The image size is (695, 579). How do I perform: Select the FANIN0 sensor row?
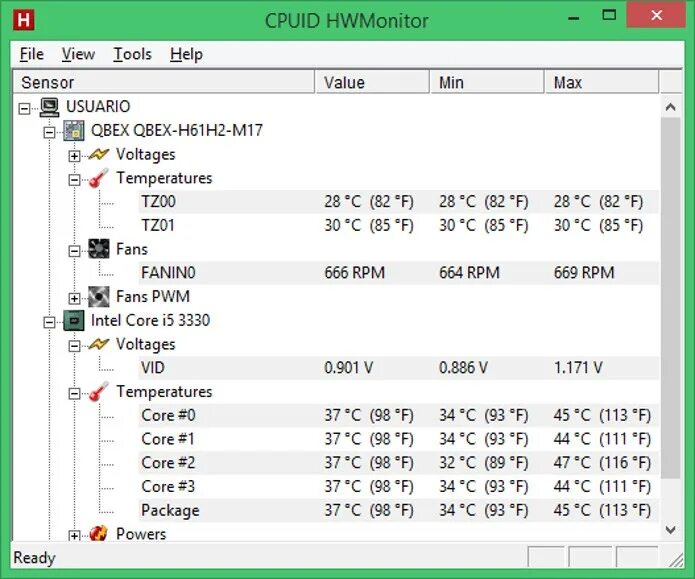[398, 273]
